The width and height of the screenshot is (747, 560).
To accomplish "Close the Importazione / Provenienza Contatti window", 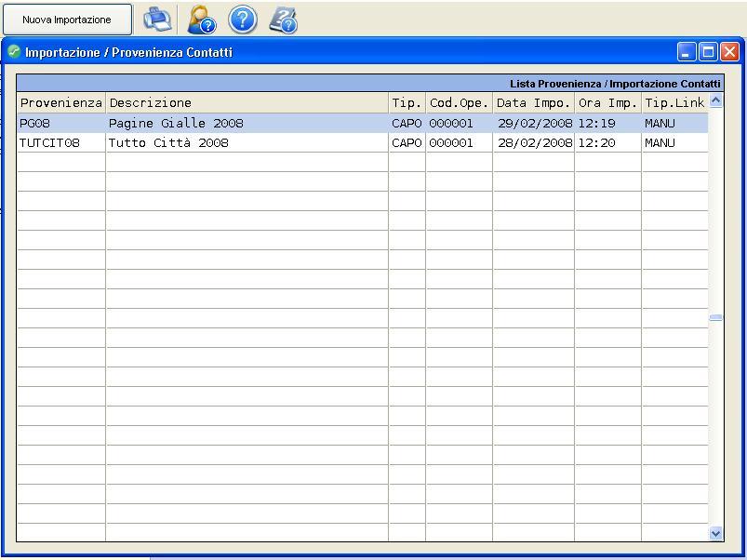I will [x=729, y=52].
